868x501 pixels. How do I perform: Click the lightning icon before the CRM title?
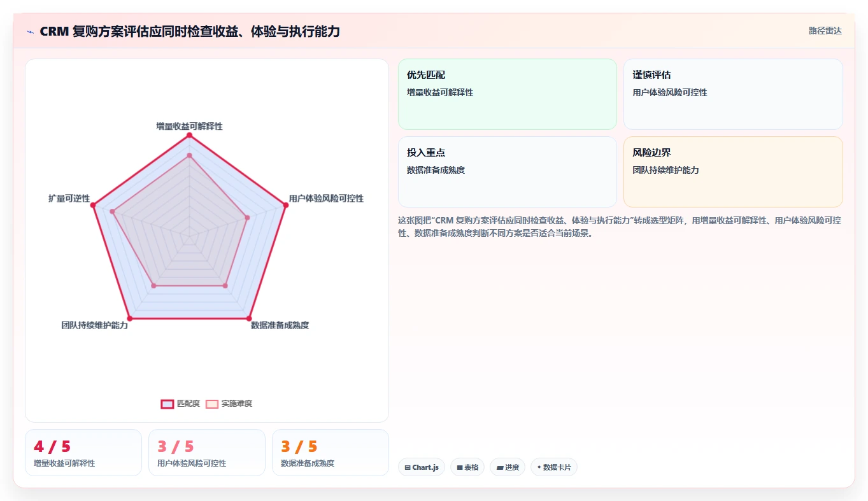[x=31, y=31]
